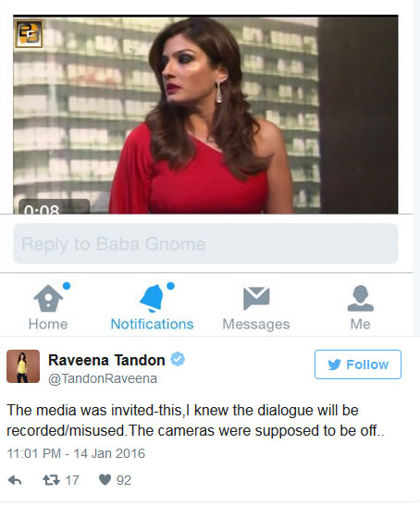
Task: Click the Raveena Tandon avatar thumbnail
Action: 23,366
